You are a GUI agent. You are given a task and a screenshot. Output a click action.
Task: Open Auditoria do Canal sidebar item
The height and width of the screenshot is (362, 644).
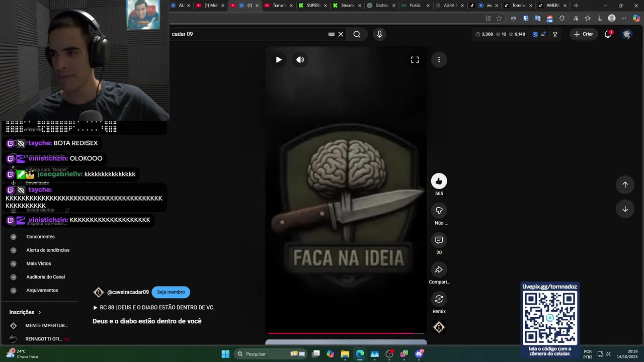pos(45,277)
